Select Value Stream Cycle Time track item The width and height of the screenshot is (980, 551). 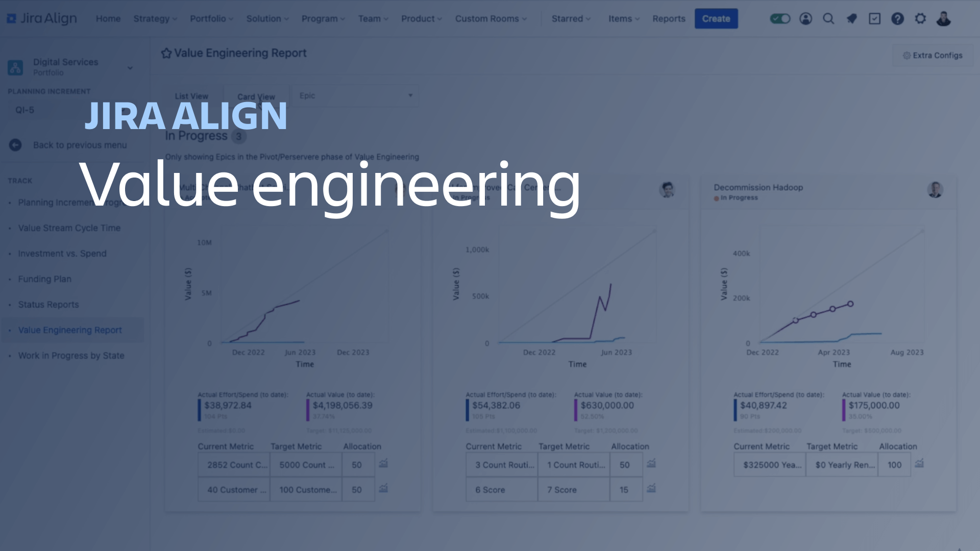point(69,228)
